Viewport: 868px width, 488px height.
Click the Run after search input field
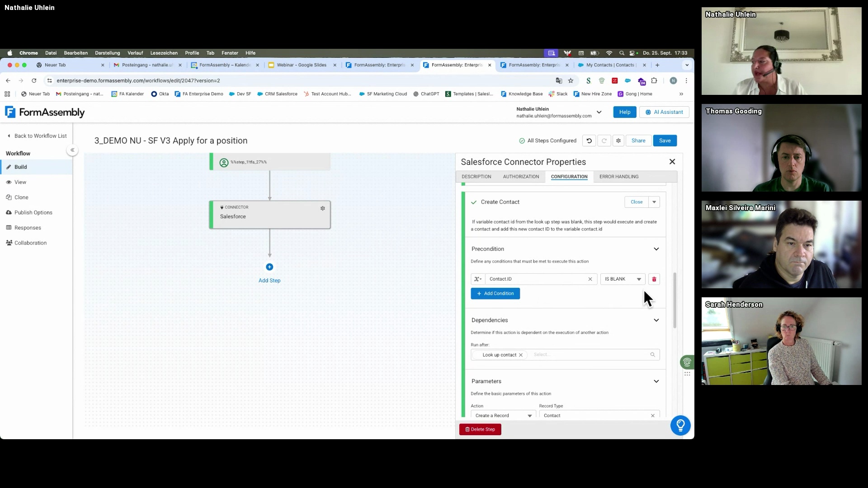(588, 355)
